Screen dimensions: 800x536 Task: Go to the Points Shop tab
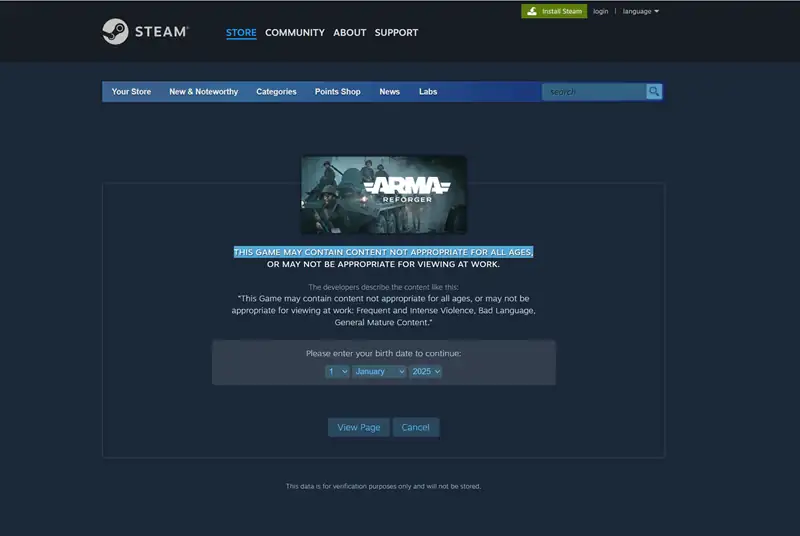tap(337, 92)
